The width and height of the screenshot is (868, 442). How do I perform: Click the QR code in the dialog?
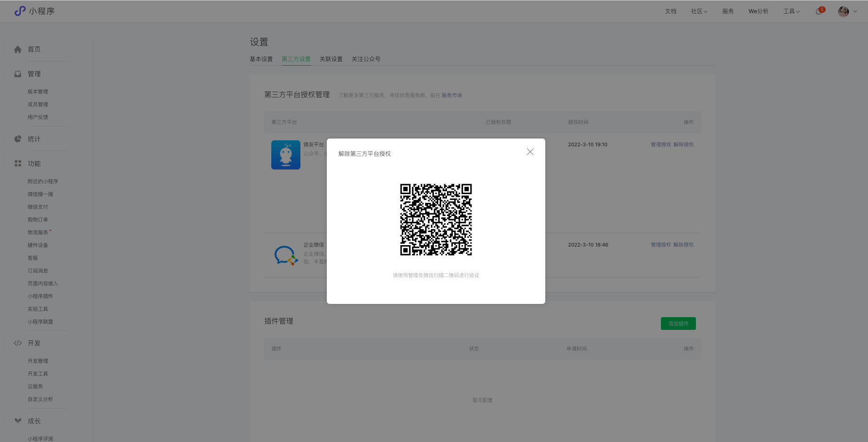click(436, 220)
